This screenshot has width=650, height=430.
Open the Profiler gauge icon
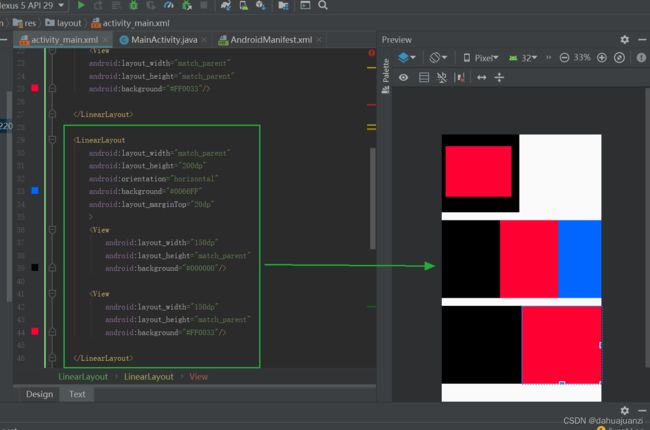click(169, 5)
